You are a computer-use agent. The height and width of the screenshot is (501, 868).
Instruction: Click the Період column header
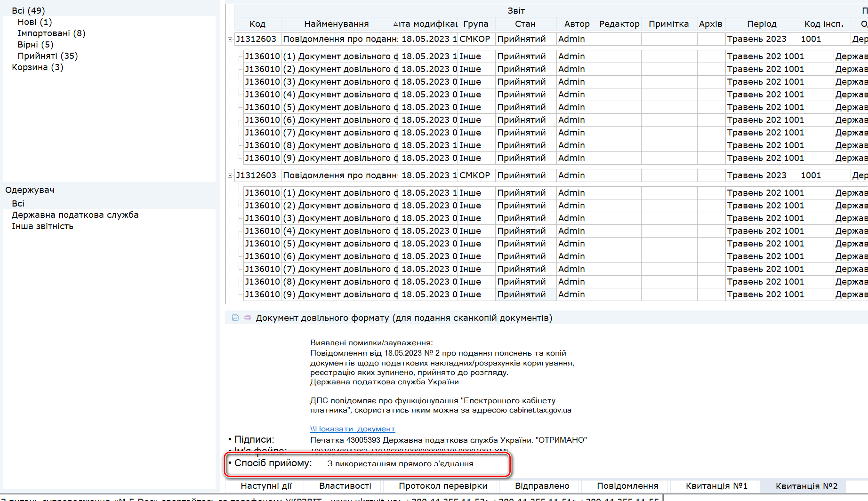click(x=761, y=24)
